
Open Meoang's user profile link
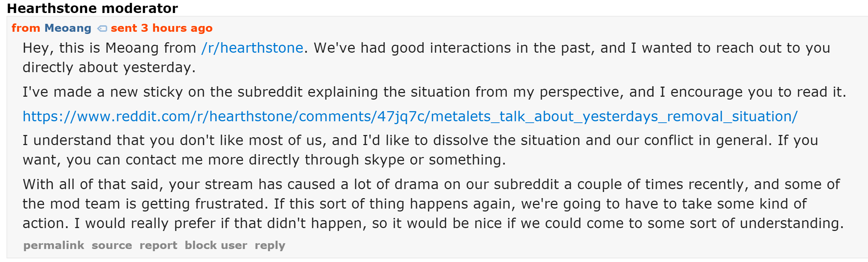click(68, 28)
